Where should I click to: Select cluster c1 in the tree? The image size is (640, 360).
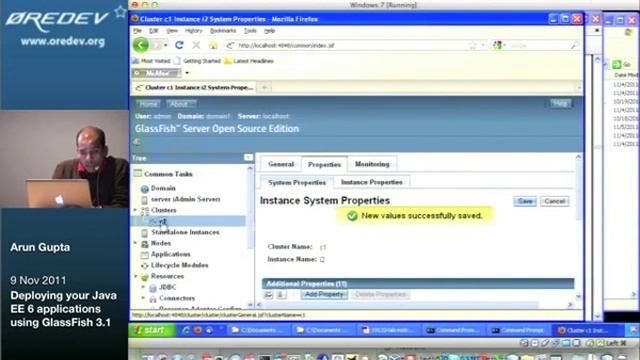[x=163, y=221]
